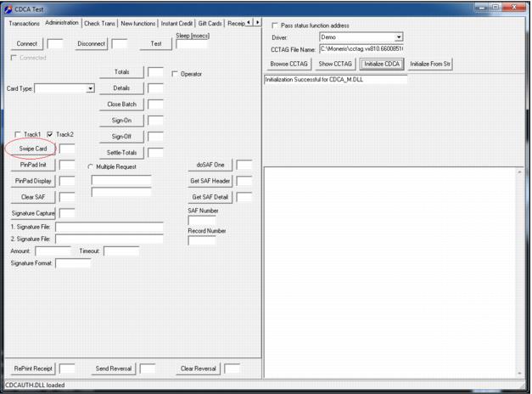Go to the Instant Credit tab
The image size is (532, 394).
tap(177, 24)
